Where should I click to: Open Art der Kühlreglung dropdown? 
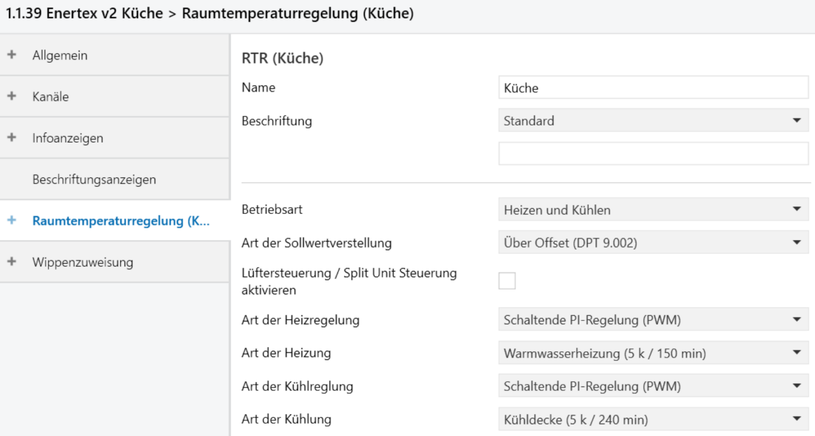pyautogui.click(x=653, y=386)
